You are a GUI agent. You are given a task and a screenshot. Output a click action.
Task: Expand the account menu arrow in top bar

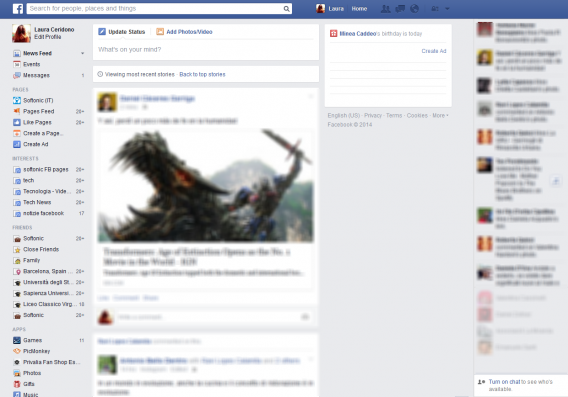(447, 9)
